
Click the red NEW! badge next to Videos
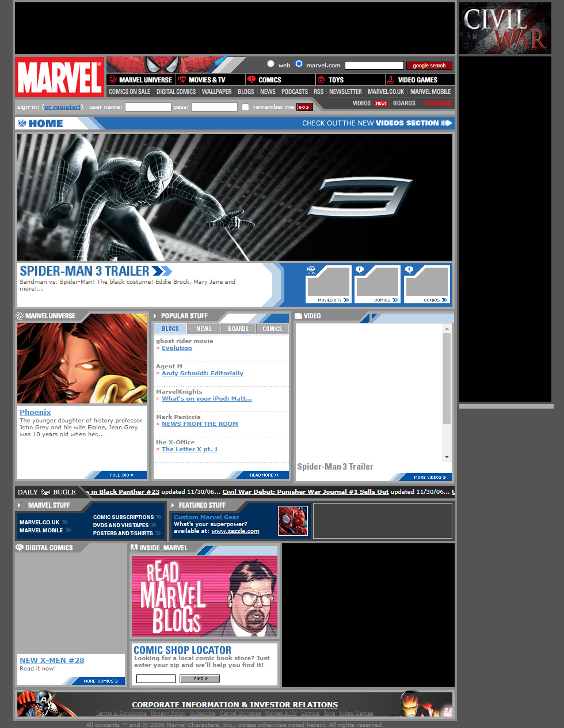(x=380, y=104)
